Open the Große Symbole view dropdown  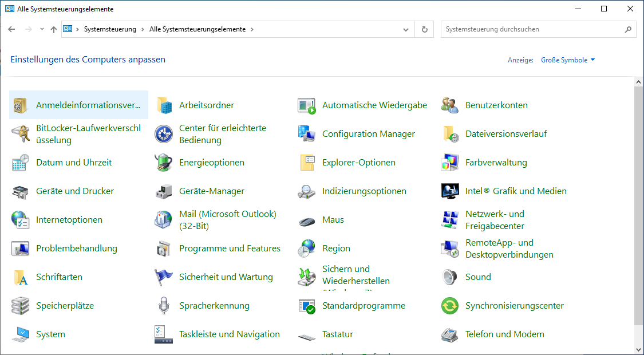point(568,60)
